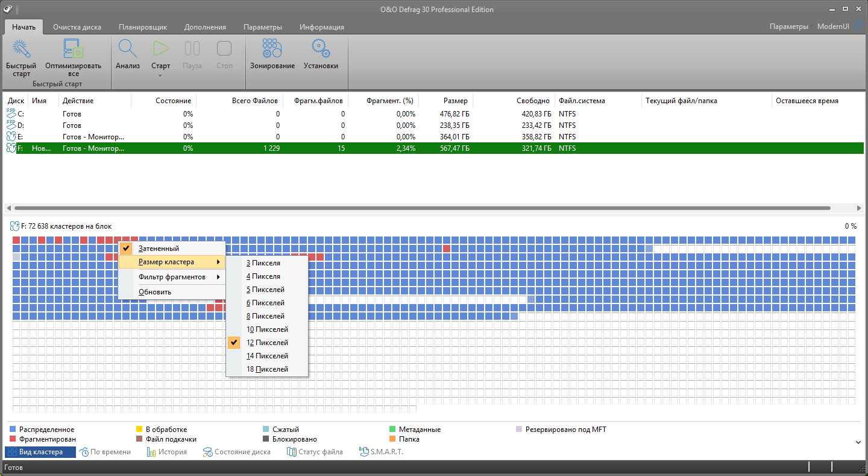The height and width of the screenshot is (476, 868).
Task: Click the Quick Start (Быстрый старт) wand icon
Action: click(21, 49)
